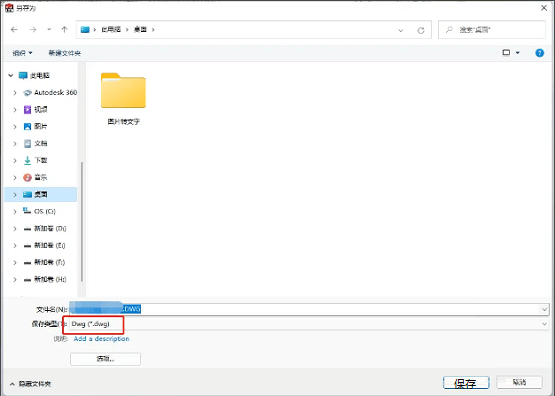The image size is (555, 396).
Task: Close the Save As dialog
Action: pyautogui.click(x=544, y=8)
